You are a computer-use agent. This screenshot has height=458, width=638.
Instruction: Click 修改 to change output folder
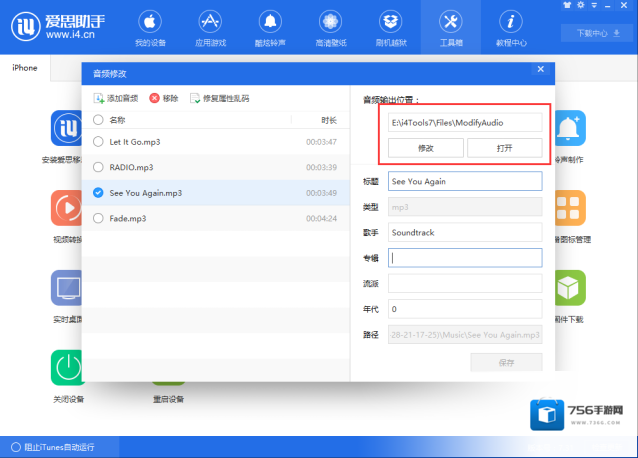tap(425, 148)
